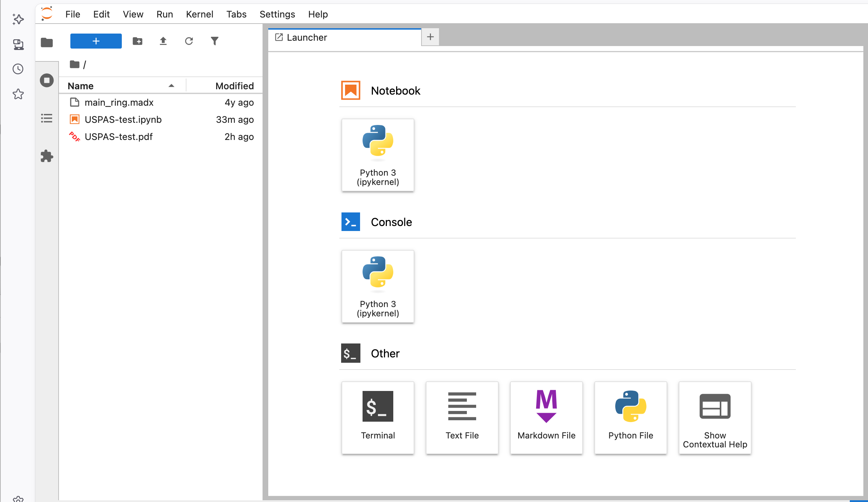Click the Notebook section icon
The image size is (868, 502).
tap(351, 90)
